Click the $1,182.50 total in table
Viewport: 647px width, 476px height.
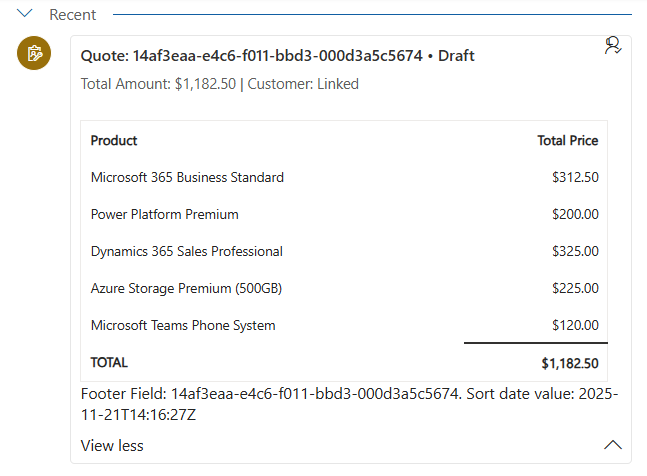click(x=570, y=363)
